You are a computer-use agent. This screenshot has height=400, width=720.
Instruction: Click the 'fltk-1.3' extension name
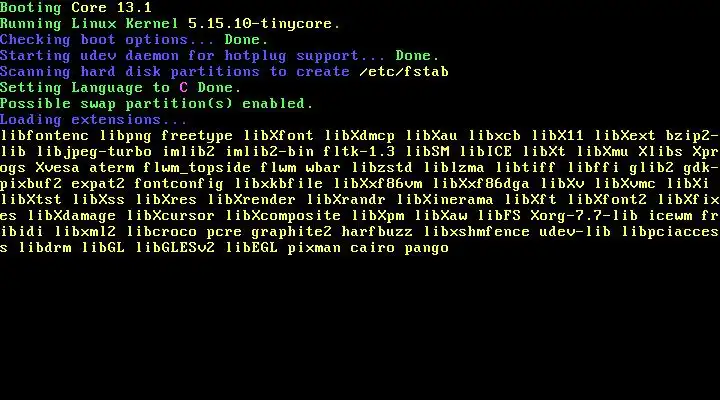(359, 152)
